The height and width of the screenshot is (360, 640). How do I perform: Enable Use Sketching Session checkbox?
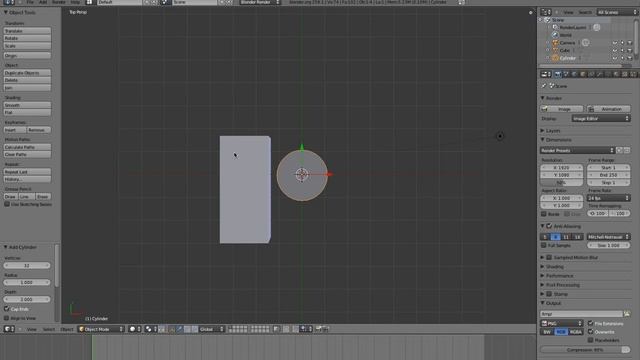7,204
